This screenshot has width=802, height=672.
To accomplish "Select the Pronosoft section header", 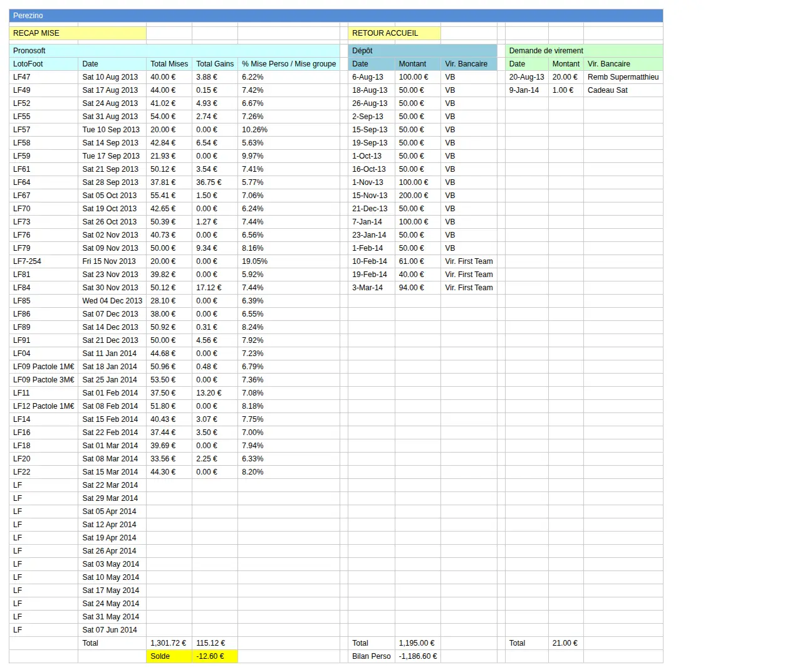I will tap(174, 51).
